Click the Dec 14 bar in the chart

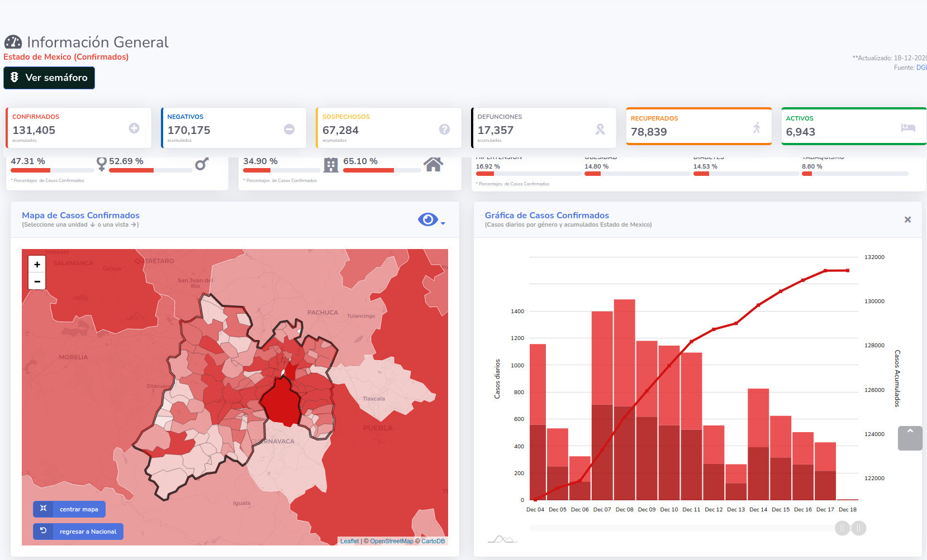coord(758,444)
